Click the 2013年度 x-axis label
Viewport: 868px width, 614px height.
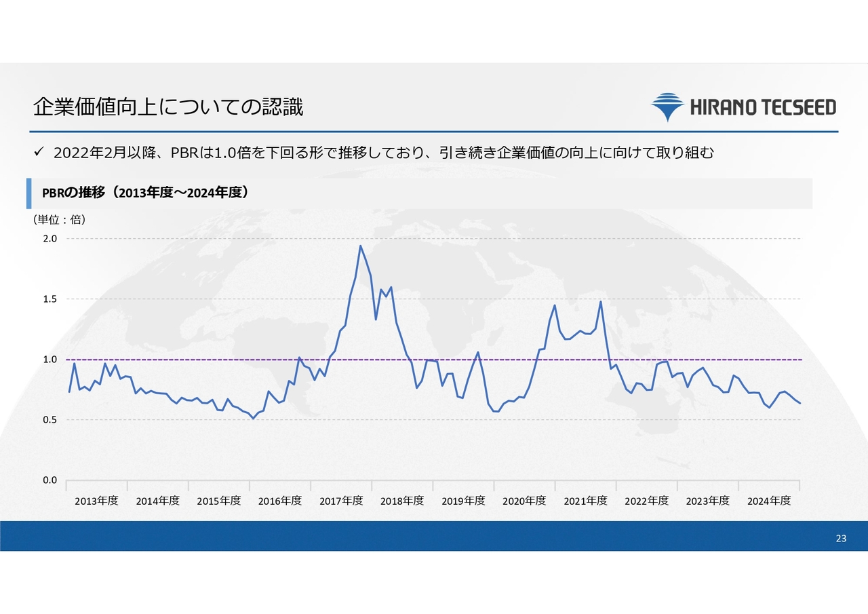96,501
